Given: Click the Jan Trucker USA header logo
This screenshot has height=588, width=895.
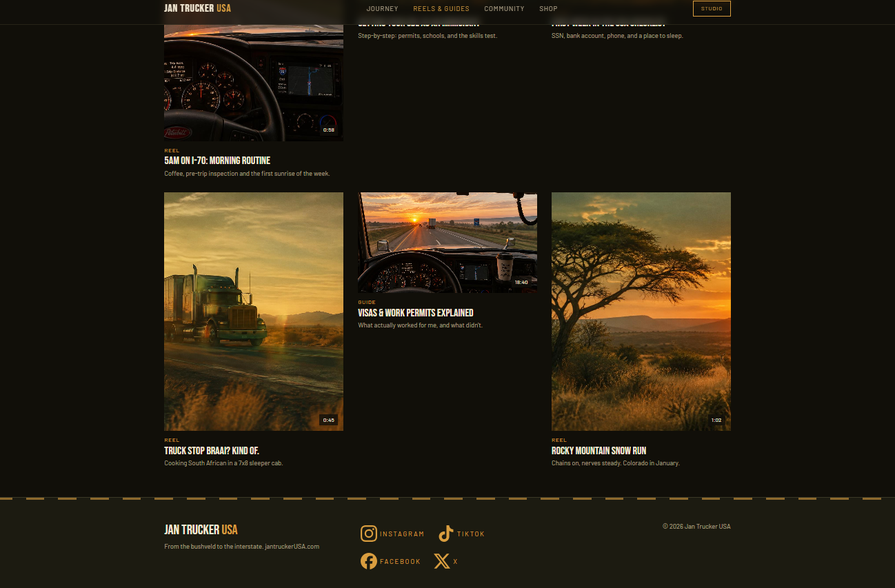Looking at the screenshot, I should click(x=197, y=8).
